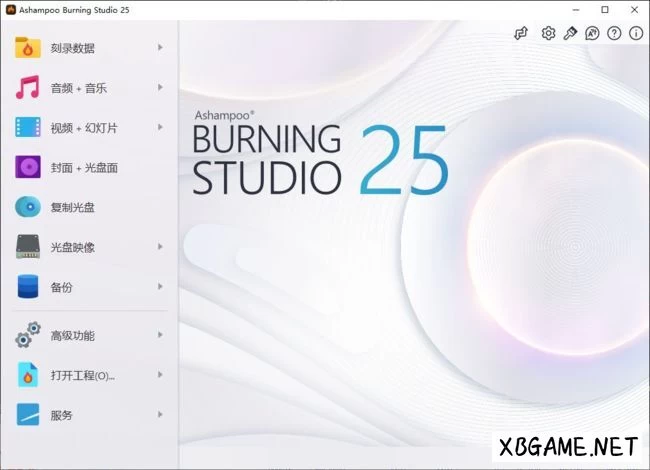650x470 pixels.
Task: Expand the 服务 submenu arrow
Action: click(x=160, y=414)
